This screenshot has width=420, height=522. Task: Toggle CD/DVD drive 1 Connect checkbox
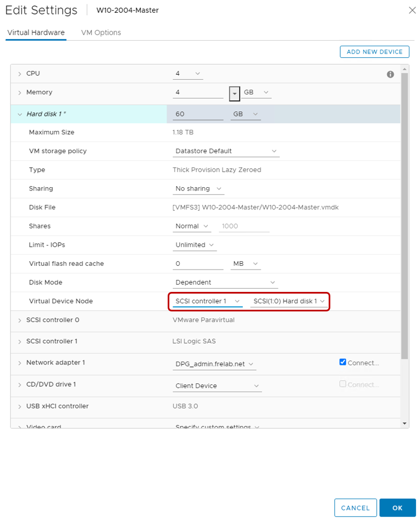tap(343, 384)
